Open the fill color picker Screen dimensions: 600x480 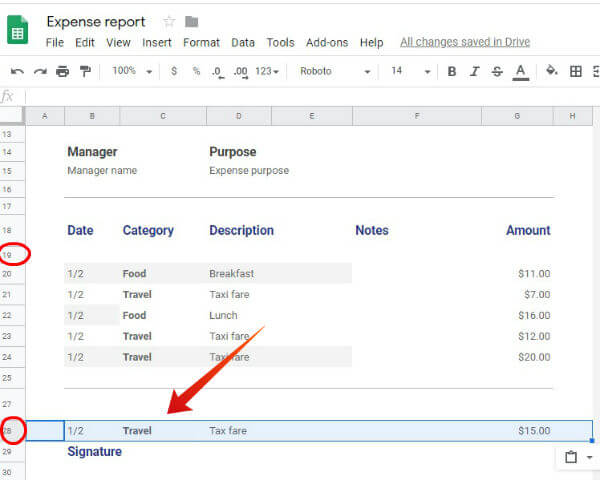pos(551,70)
